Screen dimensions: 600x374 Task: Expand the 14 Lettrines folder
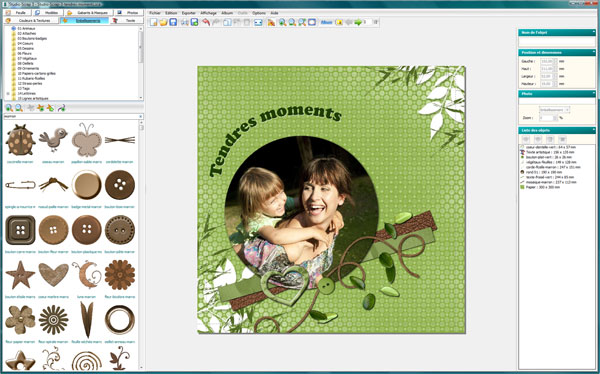point(8,93)
